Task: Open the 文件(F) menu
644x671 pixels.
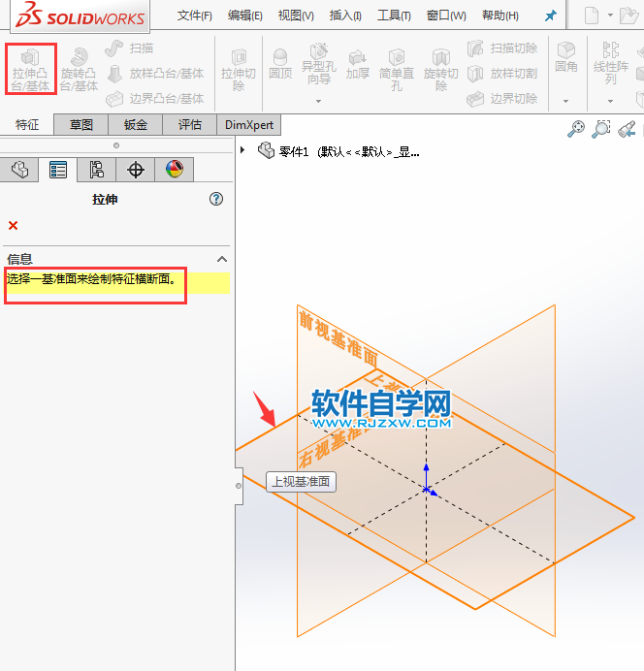Action: [195, 16]
